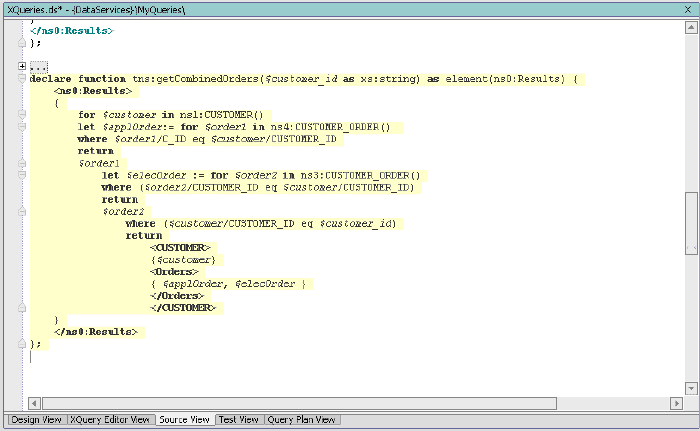700x431 pixels.
Task: Click the vertical scrollbar thumb
Action: (x=691, y=223)
